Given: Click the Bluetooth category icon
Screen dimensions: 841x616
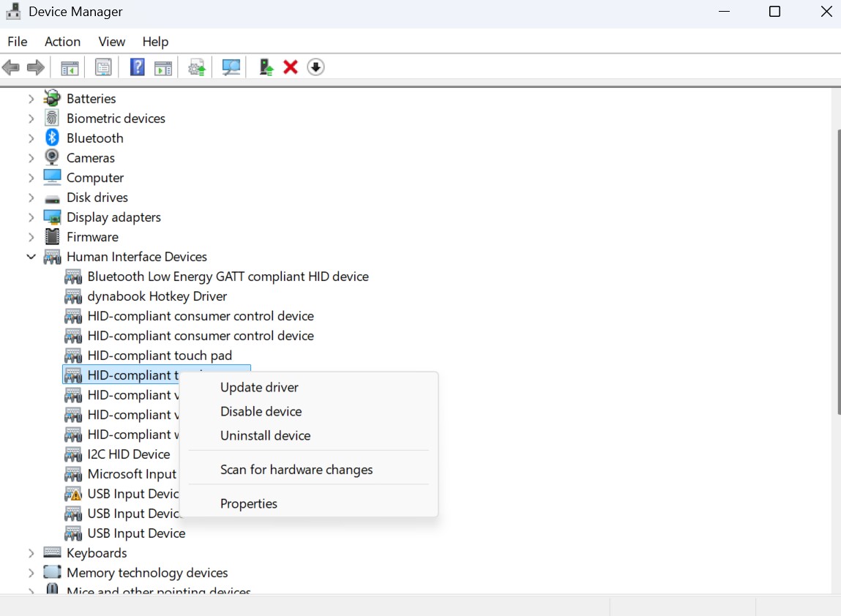Looking at the screenshot, I should 52,138.
